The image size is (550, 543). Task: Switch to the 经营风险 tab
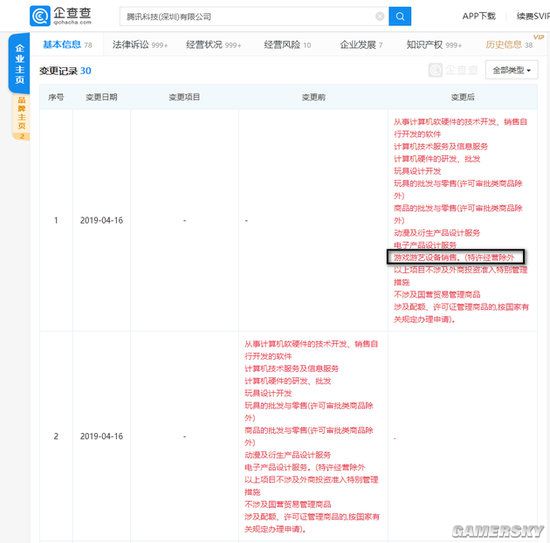pos(287,45)
